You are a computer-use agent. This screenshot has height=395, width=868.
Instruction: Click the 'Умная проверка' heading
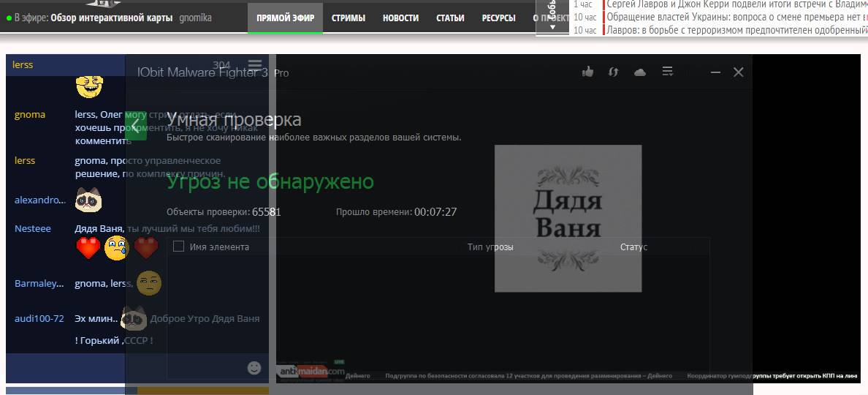pyautogui.click(x=234, y=120)
